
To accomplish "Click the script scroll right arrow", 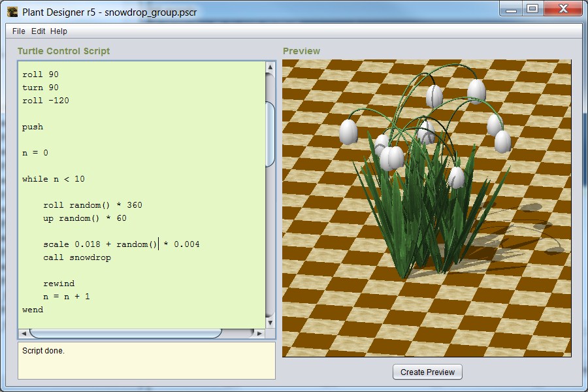I will point(259,333).
